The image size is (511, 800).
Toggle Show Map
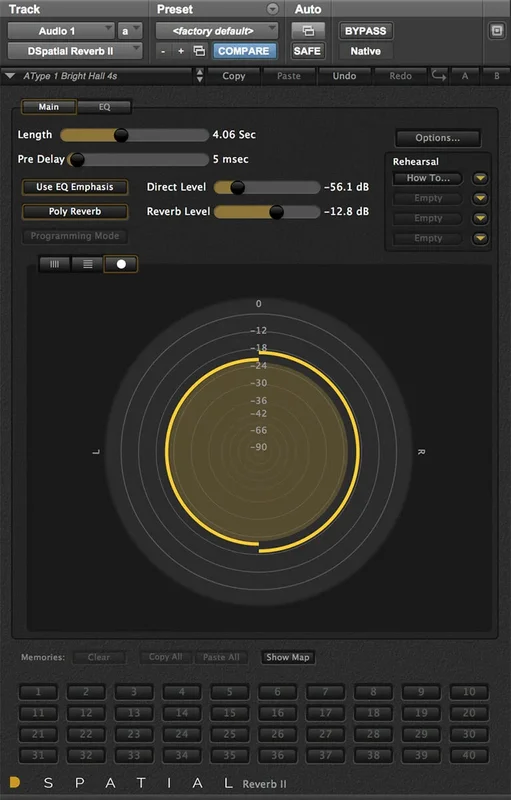pyautogui.click(x=288, y=657)
